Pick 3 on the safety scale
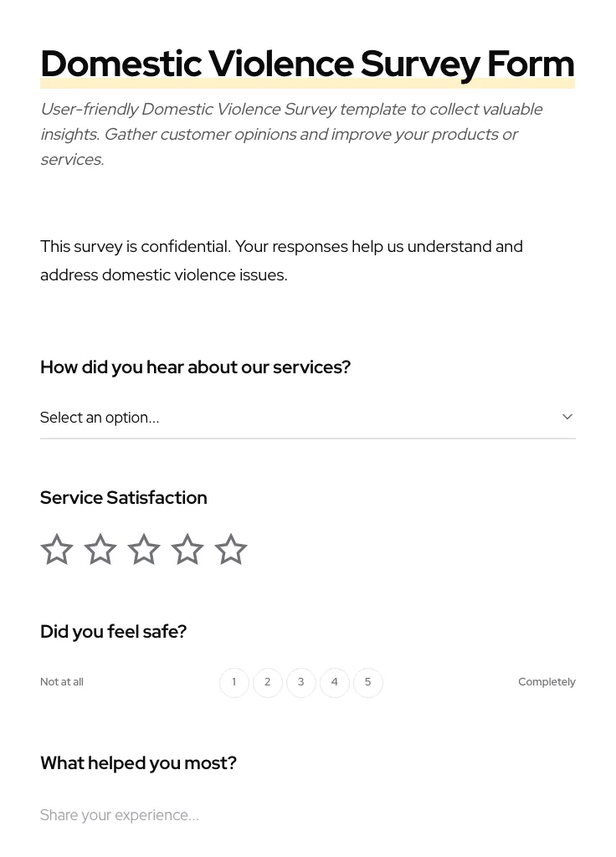Screen dimensions: 616x857 pyautogui.click(x=301, y=683)
